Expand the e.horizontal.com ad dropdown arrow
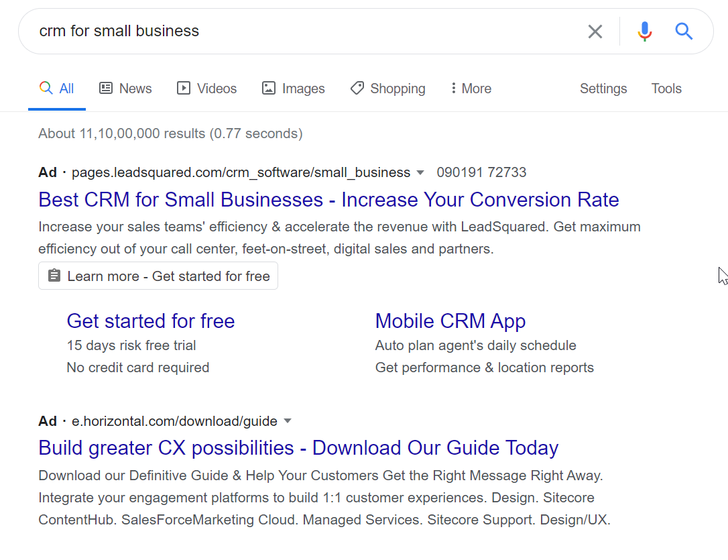 click(x=288, y=421)
